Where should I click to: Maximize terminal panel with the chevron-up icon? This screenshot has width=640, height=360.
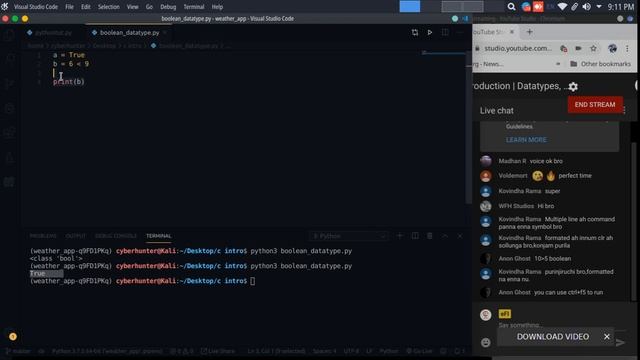[445, 236]
